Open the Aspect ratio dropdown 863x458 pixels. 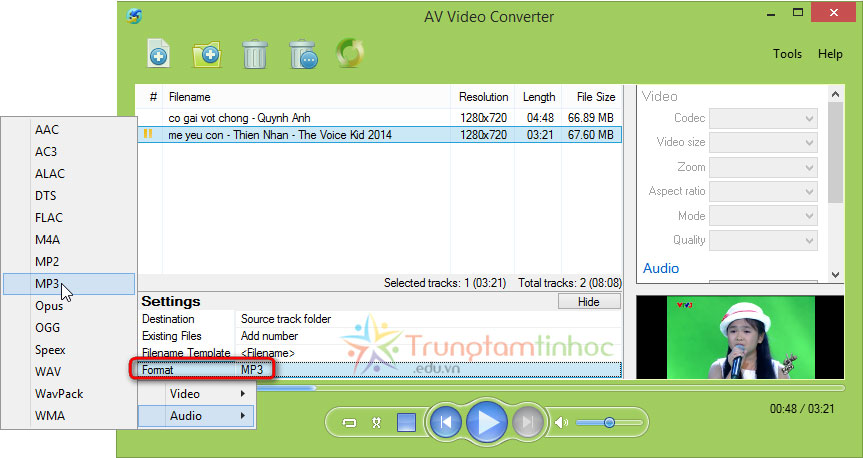tap(763, 192)
